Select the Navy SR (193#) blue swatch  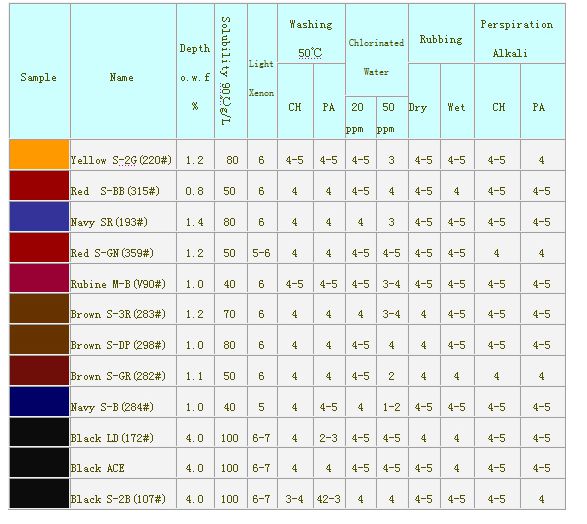(39, 216)
